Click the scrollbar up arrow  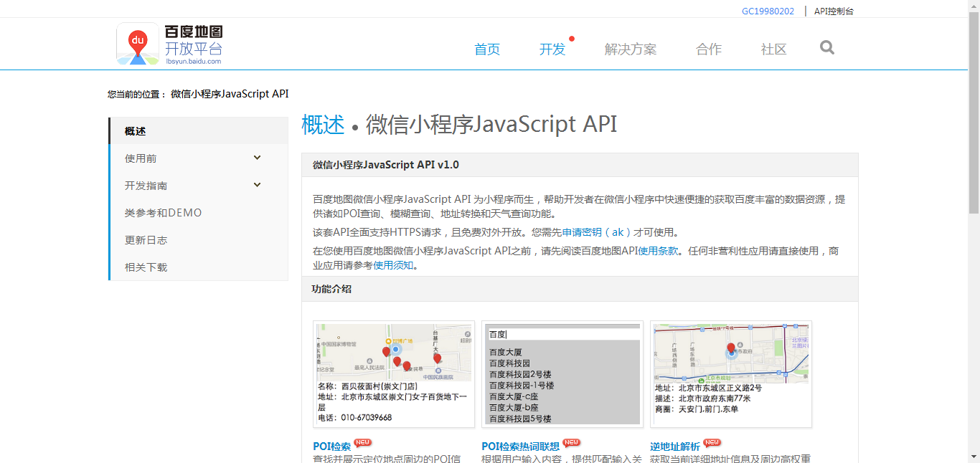[x=974, y=6]
